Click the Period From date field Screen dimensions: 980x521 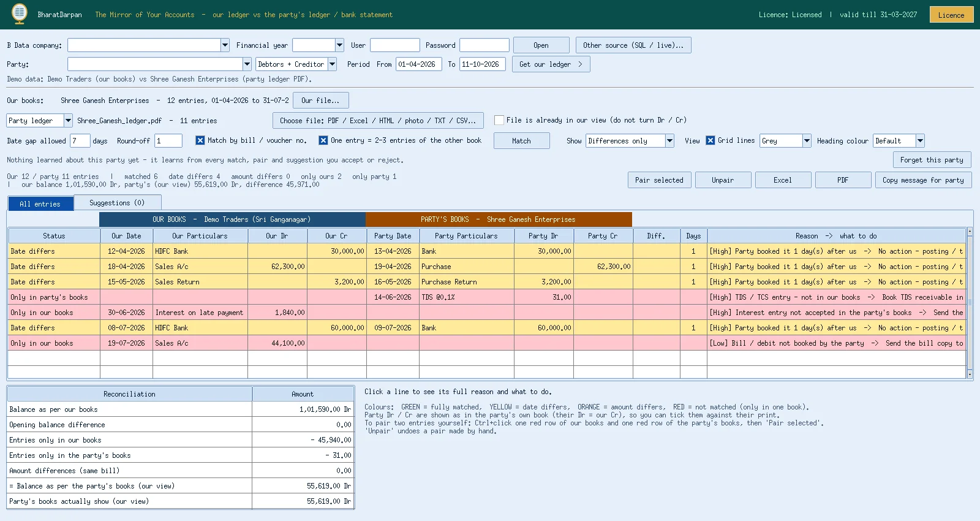point(419,64)
